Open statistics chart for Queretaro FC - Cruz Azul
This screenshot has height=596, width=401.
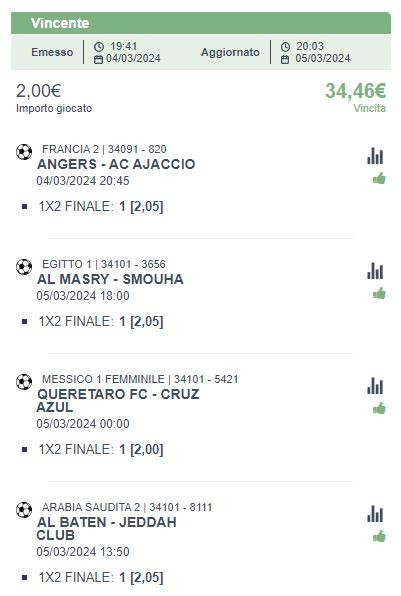click(x=375, y=386)
